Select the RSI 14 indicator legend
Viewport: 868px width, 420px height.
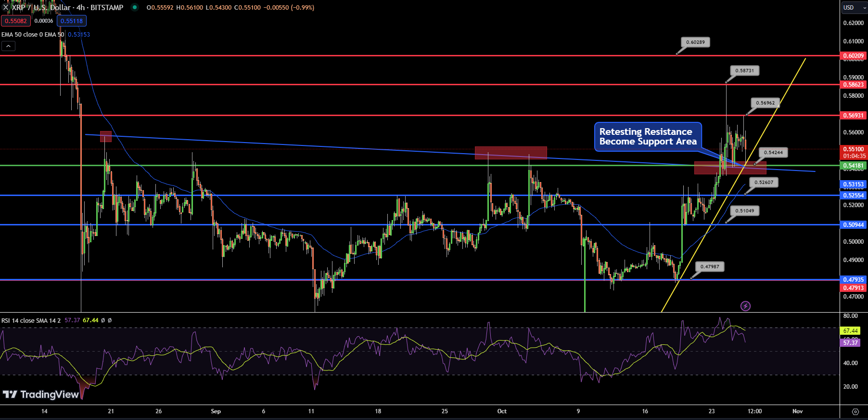pyautogui.click(x=31, y=320)
